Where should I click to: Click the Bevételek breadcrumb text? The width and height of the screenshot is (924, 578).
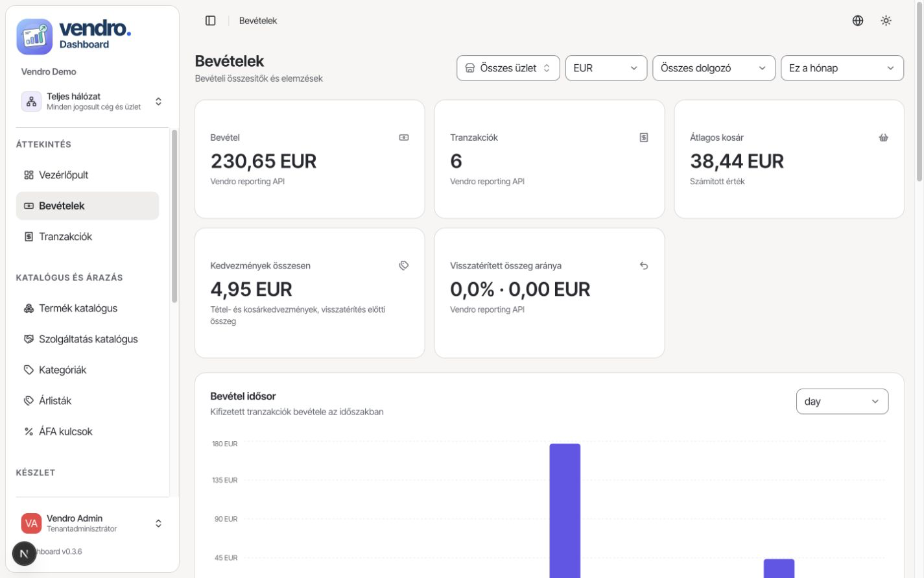point(258,21)
